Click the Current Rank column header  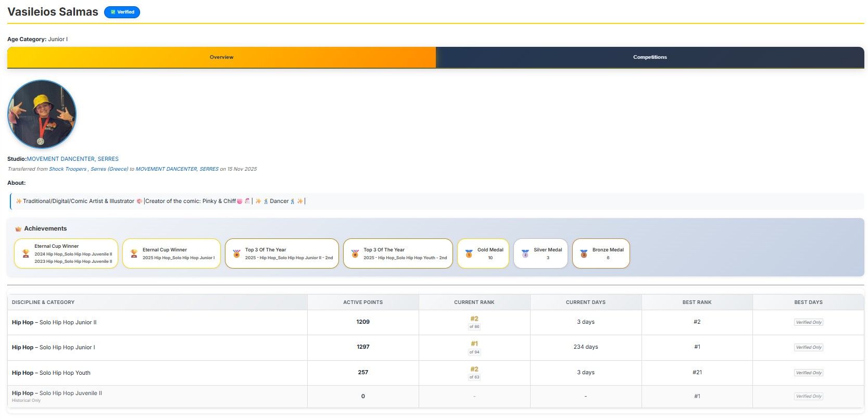pyautogui.click(x=474, y=302)
